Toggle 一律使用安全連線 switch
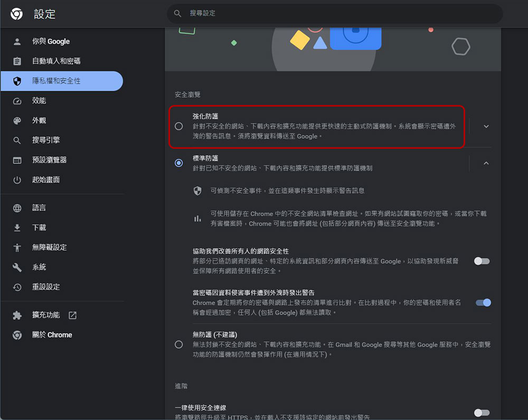The image size is (528, 420). [482, 413]
